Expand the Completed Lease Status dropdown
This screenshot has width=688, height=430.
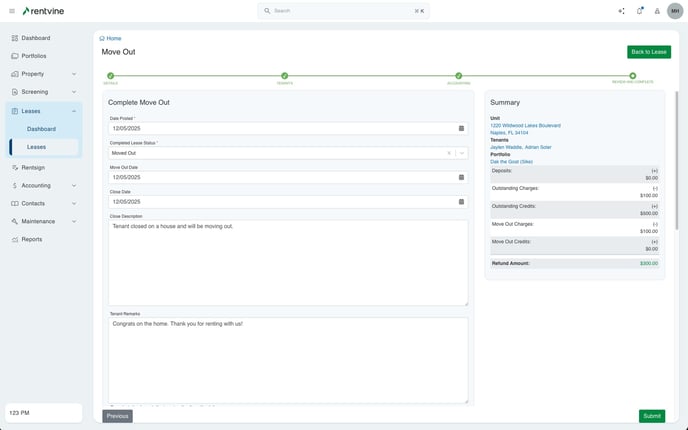coord(462,153)
